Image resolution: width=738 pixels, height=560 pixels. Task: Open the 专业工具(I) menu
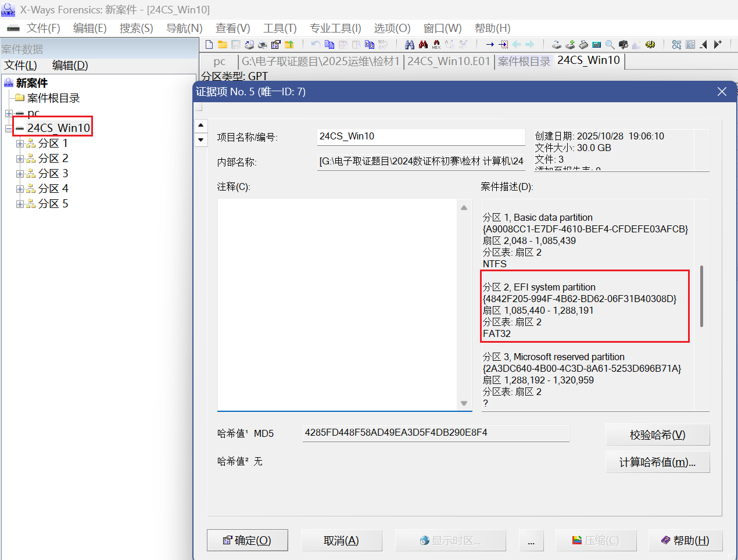pos(335,28)
